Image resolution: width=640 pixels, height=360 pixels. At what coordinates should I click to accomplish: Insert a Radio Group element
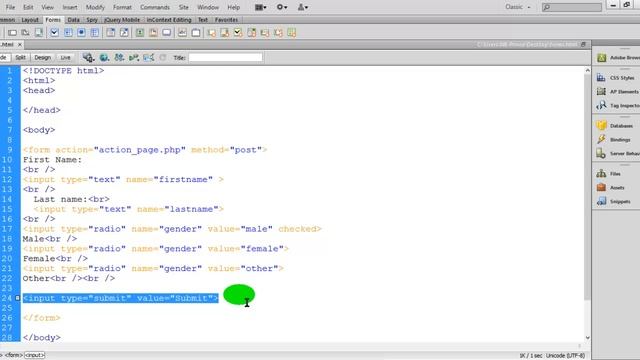95,33
